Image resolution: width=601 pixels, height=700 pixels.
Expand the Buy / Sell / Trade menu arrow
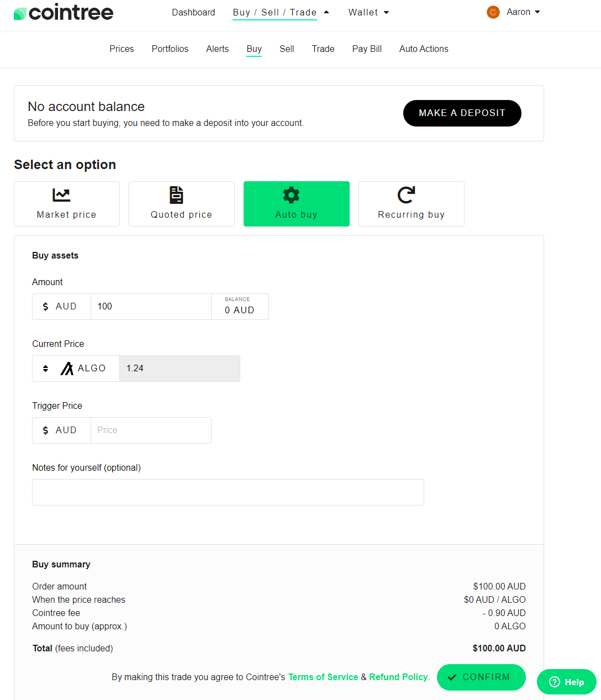click(x=326, y=12)
